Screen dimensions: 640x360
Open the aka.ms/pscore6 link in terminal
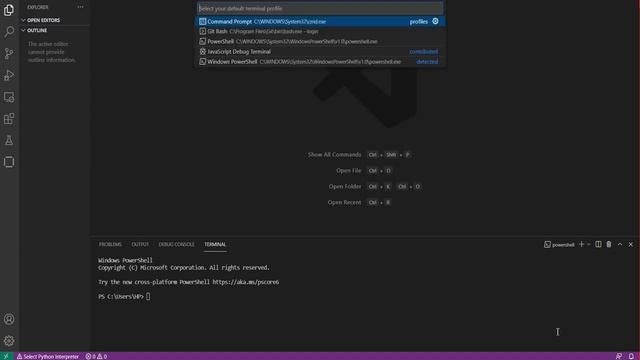click(246, 282)
